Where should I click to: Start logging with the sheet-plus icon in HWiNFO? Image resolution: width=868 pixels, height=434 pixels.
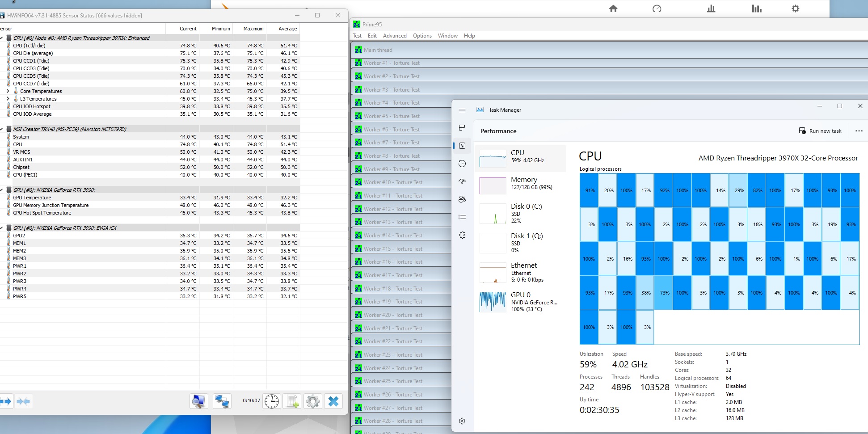(293, 401)
